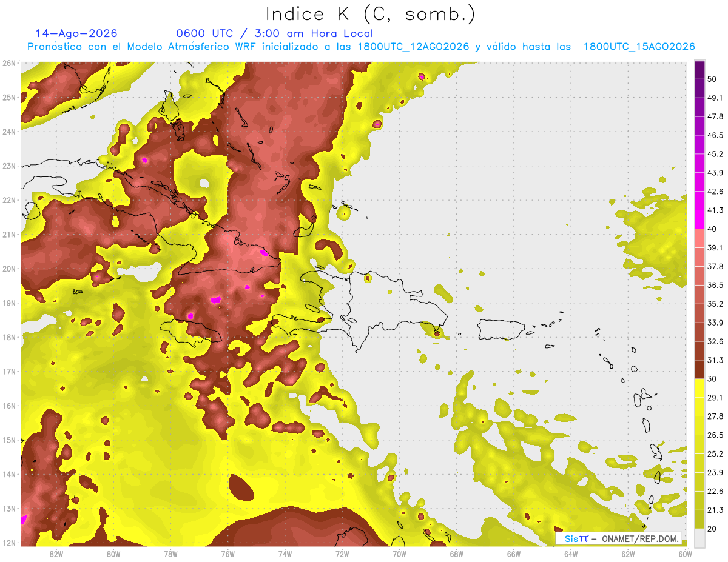Image resolution: width=728 pixels, height=562 pixels.
Task: Click the legend value "50"
Action: pos(712,79)
